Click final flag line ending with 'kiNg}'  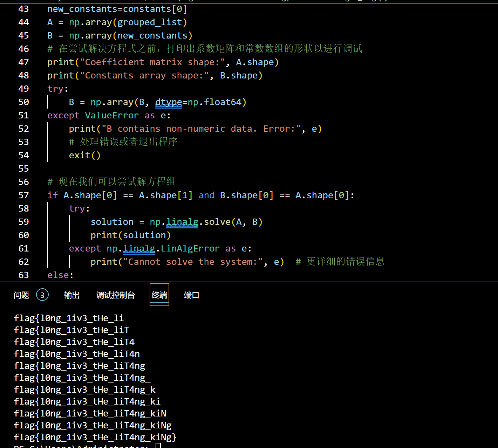click(95, 437)
